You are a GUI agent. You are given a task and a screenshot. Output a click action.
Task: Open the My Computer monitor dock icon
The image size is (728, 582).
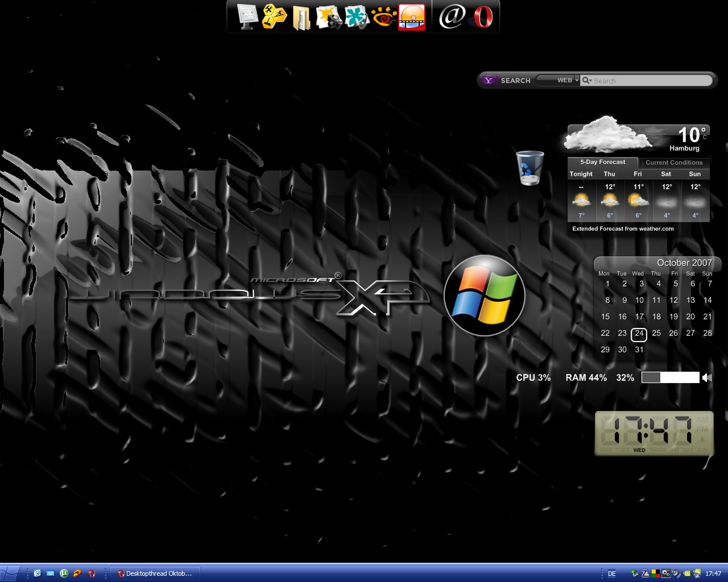[247, 16]
